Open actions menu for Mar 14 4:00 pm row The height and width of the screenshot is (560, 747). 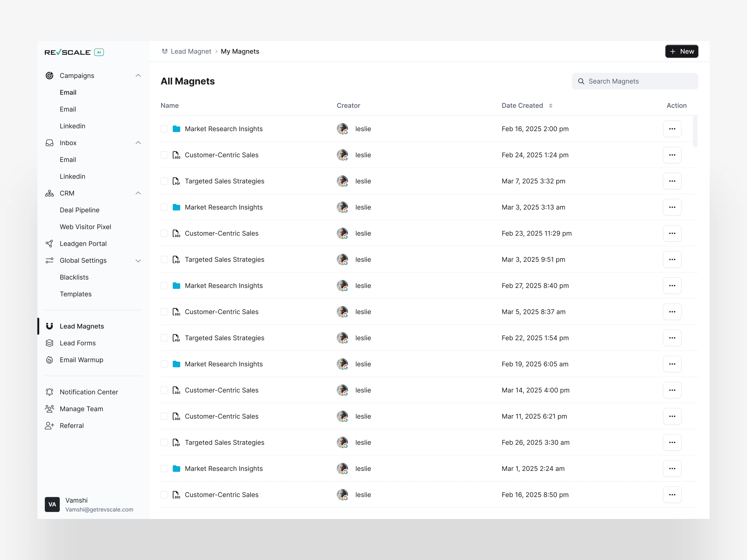click(x=672, y=390)
